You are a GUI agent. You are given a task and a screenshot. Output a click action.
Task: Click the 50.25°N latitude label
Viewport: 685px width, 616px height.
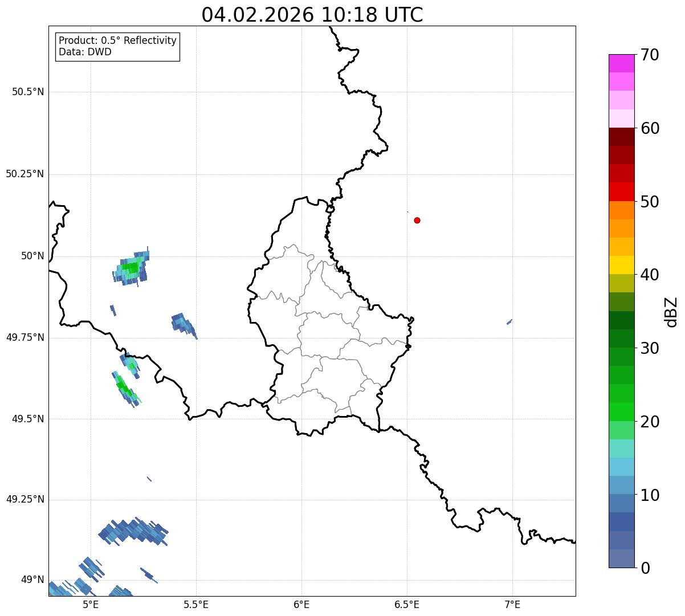coord(25,174)
